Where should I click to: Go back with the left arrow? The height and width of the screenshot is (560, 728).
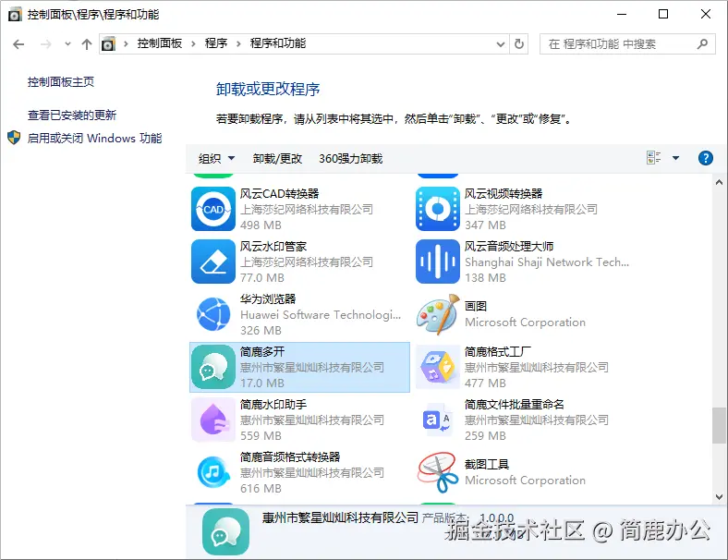(18, 44)
